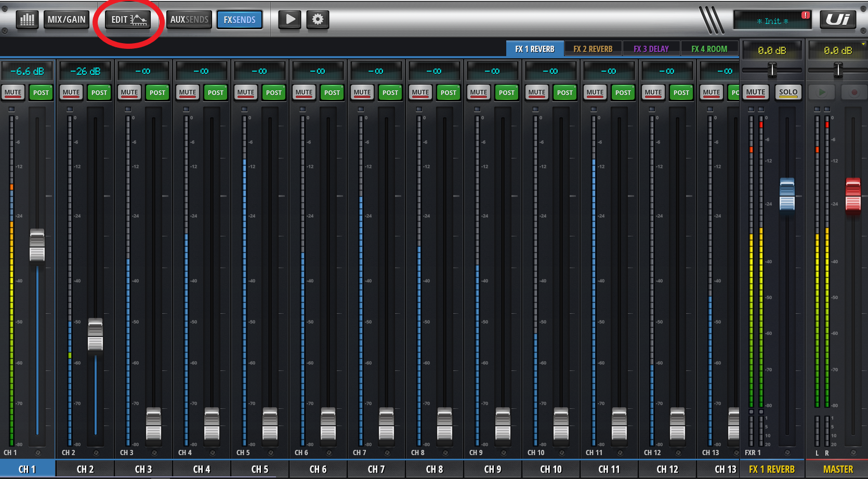
Task: Open the EDIT page
Action: click(x=128, y=20)
